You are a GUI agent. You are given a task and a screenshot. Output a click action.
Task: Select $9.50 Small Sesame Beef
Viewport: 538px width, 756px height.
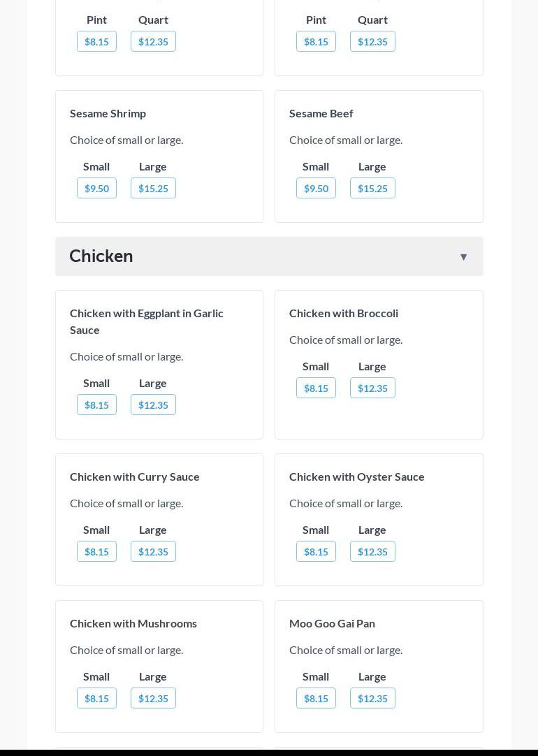[316, 189]
